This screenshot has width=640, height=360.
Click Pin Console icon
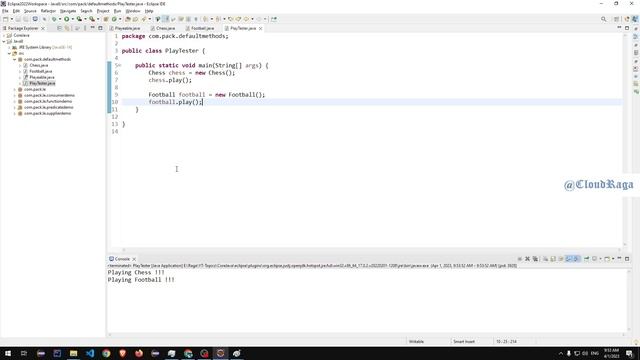click(x=587, y=259)
